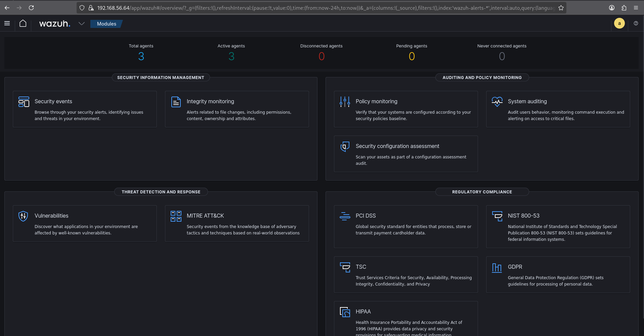
Task: Click the MITRE ATT&CK grid icon
Action: point(176,216)
